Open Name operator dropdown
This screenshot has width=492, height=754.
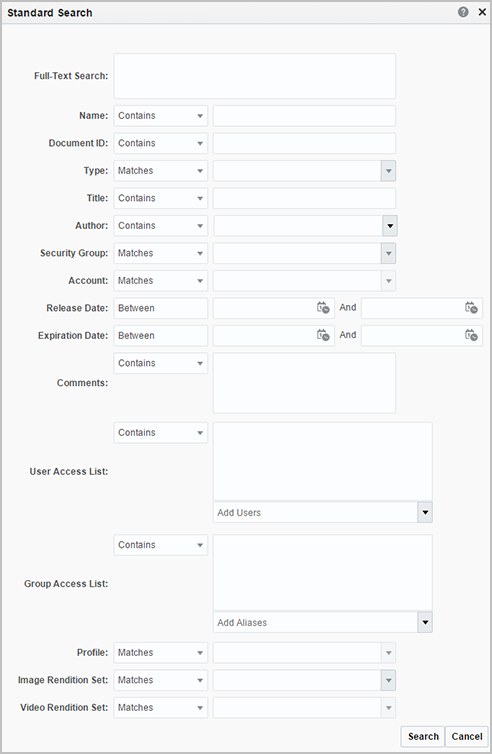[x=161, y=116]
